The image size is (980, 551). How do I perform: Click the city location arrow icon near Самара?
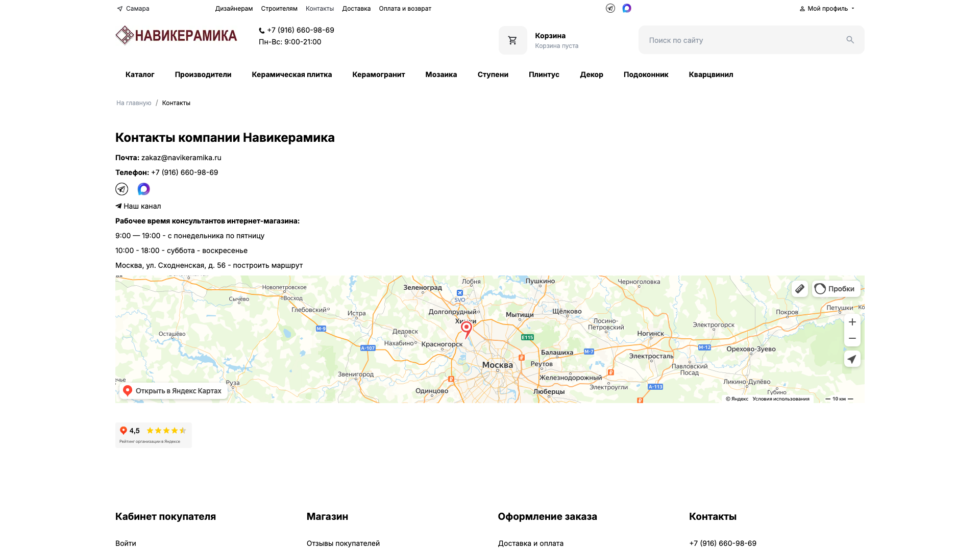pyautogui.click(x=119, y=9)
